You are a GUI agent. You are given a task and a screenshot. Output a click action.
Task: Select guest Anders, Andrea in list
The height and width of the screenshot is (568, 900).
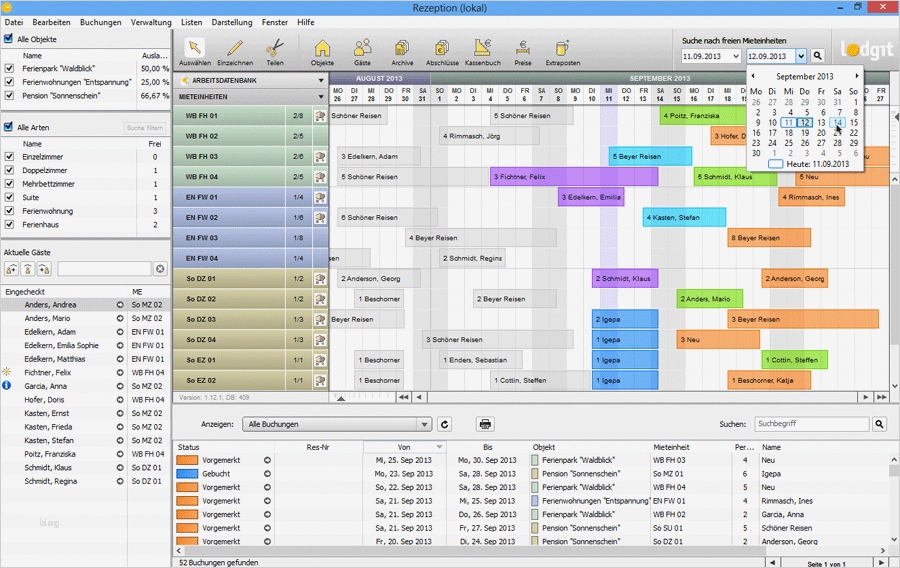click(x=86, y=305)
